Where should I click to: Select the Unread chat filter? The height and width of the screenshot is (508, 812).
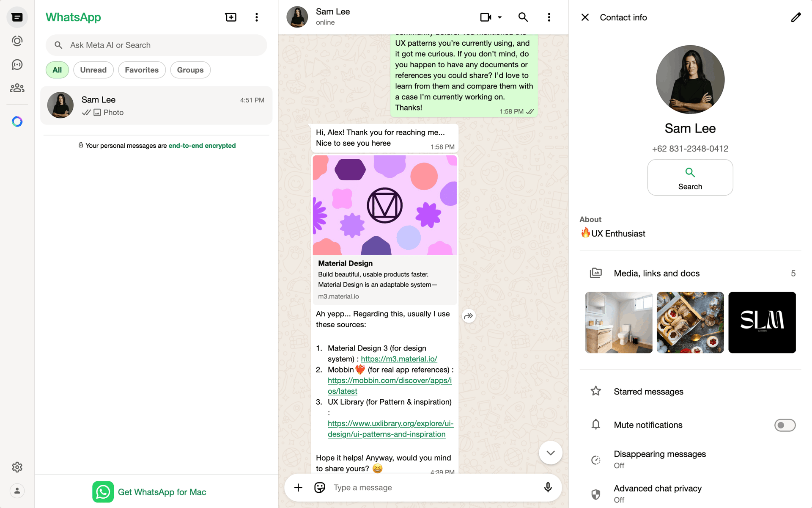[x=93, y=70]
